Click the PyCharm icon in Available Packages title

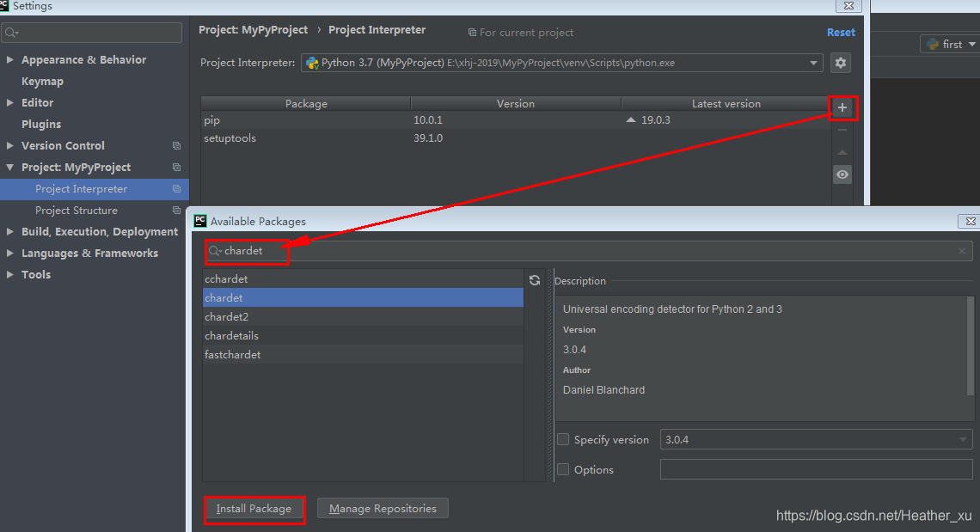pos(200,221)
